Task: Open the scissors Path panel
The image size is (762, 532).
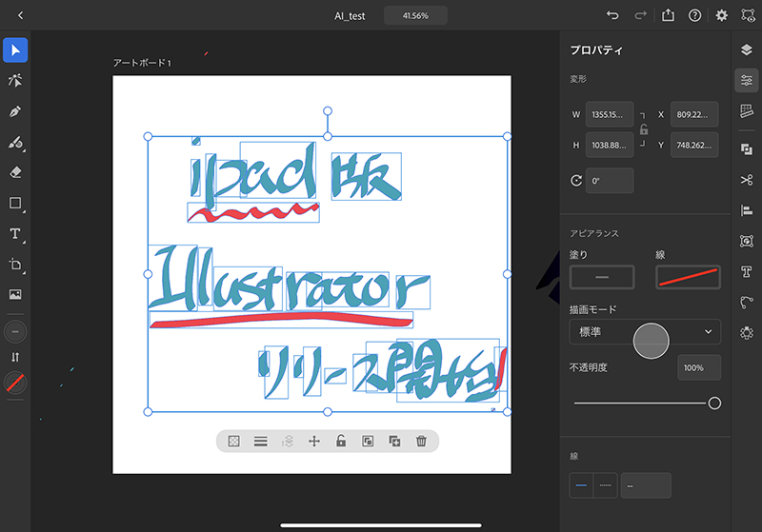Action: pos(747,180)
